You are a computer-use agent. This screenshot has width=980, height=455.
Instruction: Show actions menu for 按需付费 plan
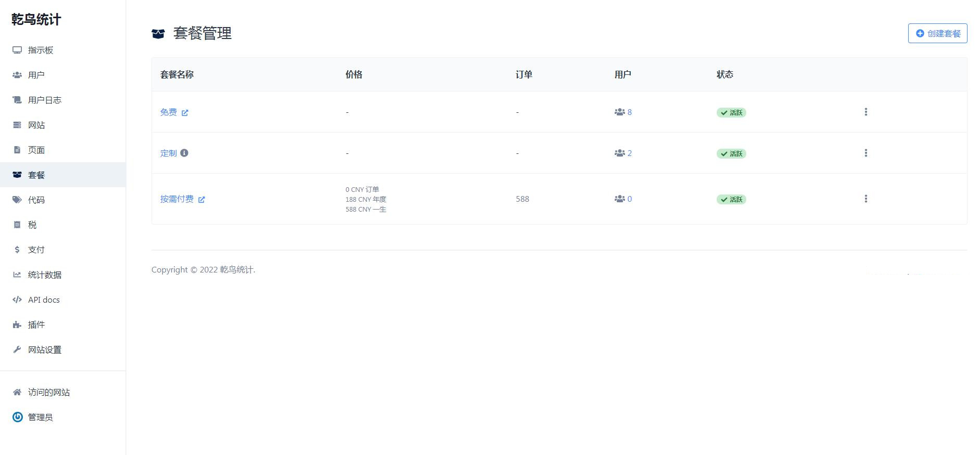point(866,199)
